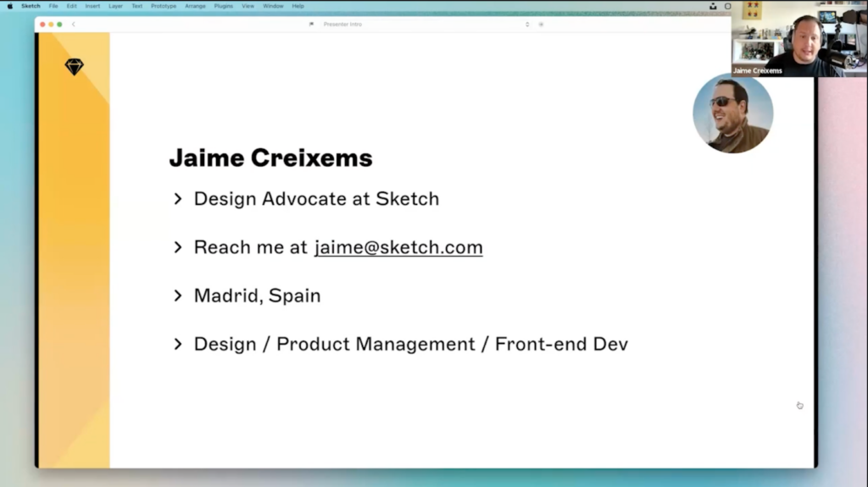This screenshot has height=487, width=868.
Task: Open the Arrange menu
Action: click(196, 6)
